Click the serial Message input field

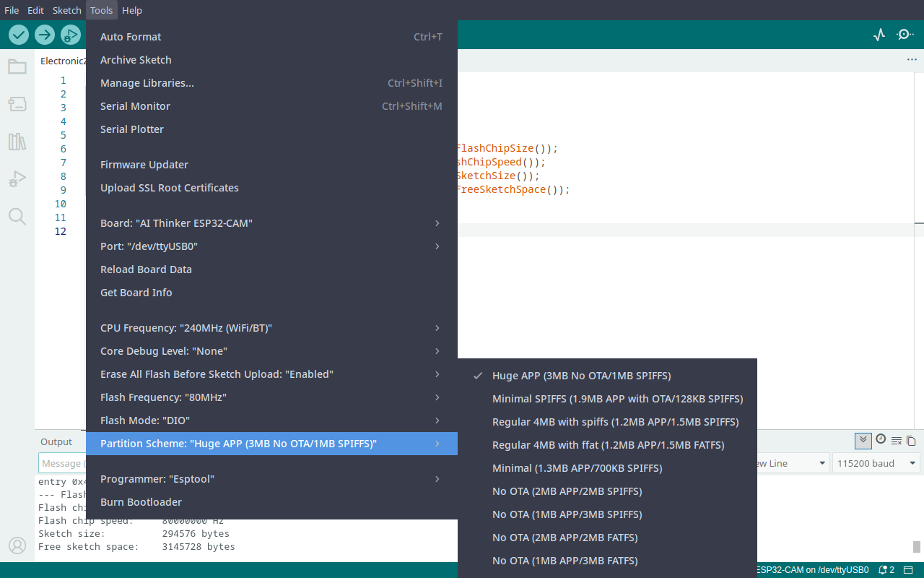click(x=62, y=463)
